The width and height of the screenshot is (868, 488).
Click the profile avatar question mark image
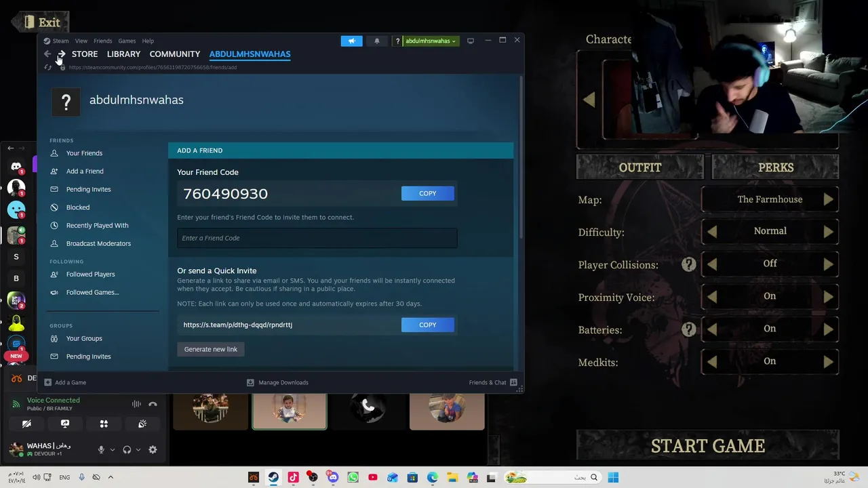coord(66,102)
